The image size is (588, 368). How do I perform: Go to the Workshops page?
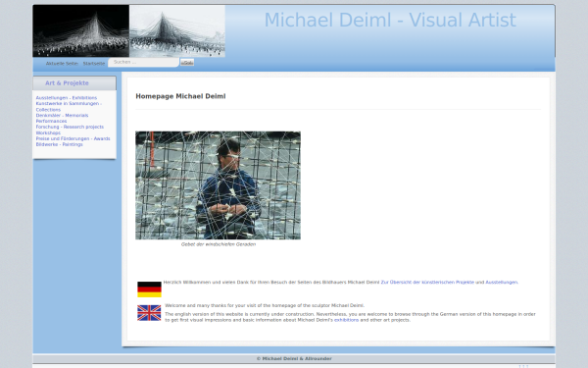pyautogui.click(x=48, y=132)
